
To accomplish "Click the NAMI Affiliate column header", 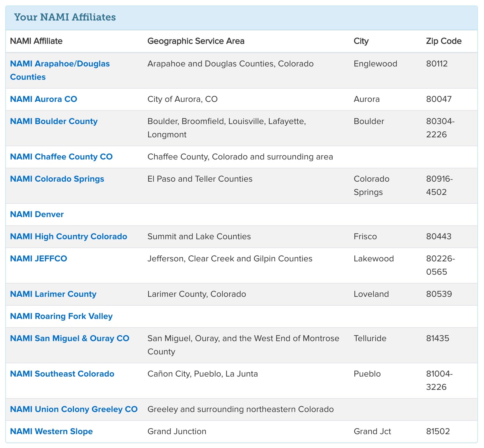I will click(x=36, y=41).
